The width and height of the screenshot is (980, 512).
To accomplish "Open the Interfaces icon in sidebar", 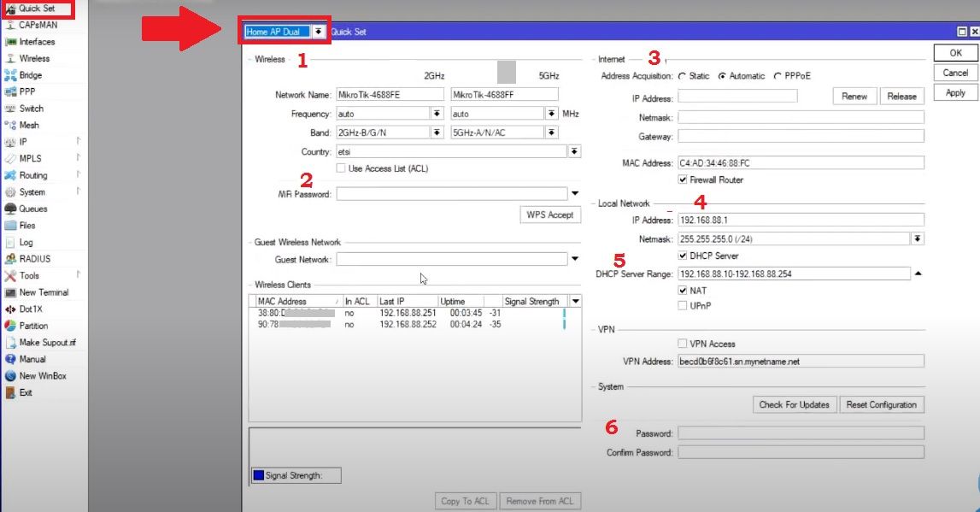I will (10, 42).
